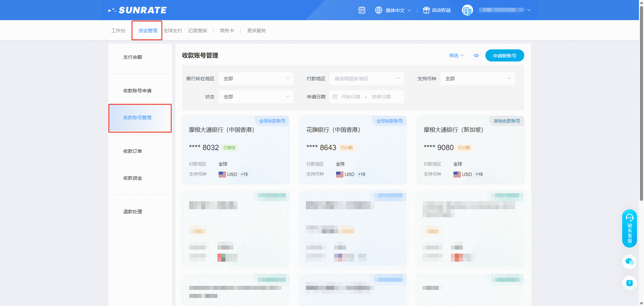The width and height of the screenshot is (644, 306).
Task: Toggle the eye-slash hide account numbers icon
Action: [x=476, y=55]
